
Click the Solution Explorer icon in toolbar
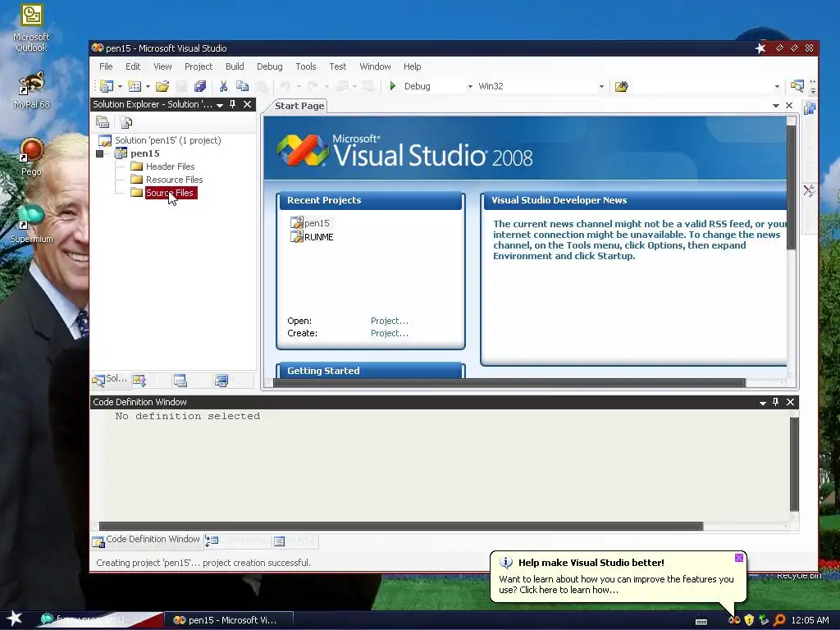[797, 85]
